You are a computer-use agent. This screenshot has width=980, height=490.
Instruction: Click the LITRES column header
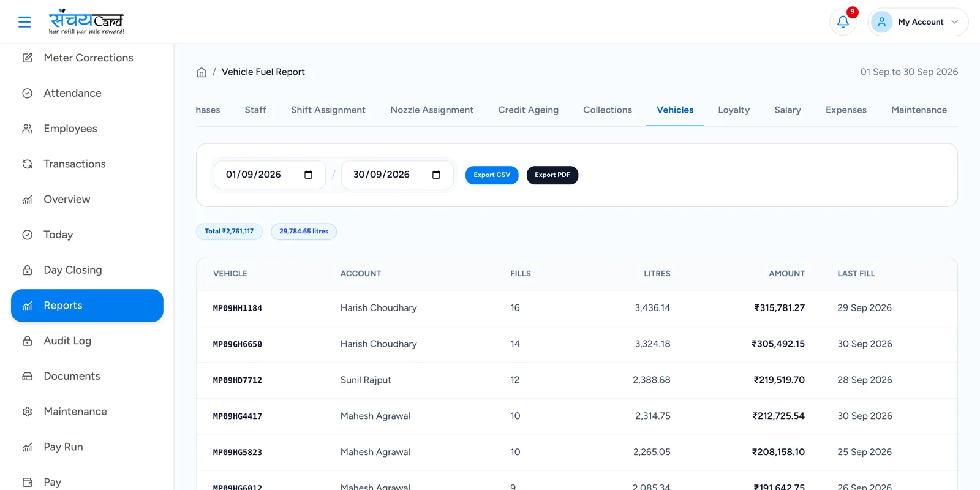[x=657, y=274]
